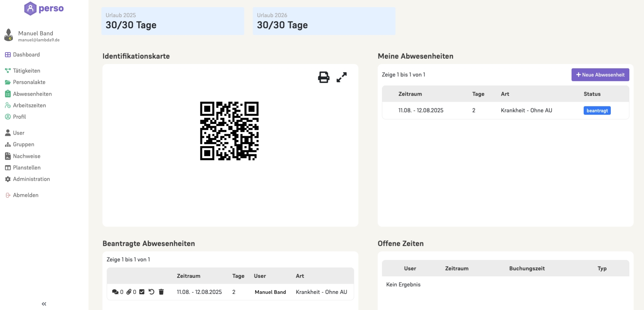644x310 pixels.
Task: Click the beantragt status badge
Action: click(597, 110)
